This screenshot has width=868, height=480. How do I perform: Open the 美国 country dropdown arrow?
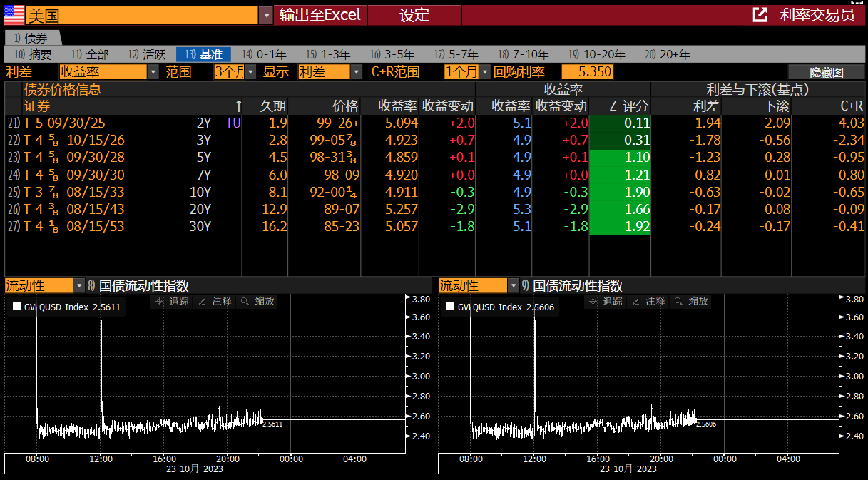click(265, 15)
